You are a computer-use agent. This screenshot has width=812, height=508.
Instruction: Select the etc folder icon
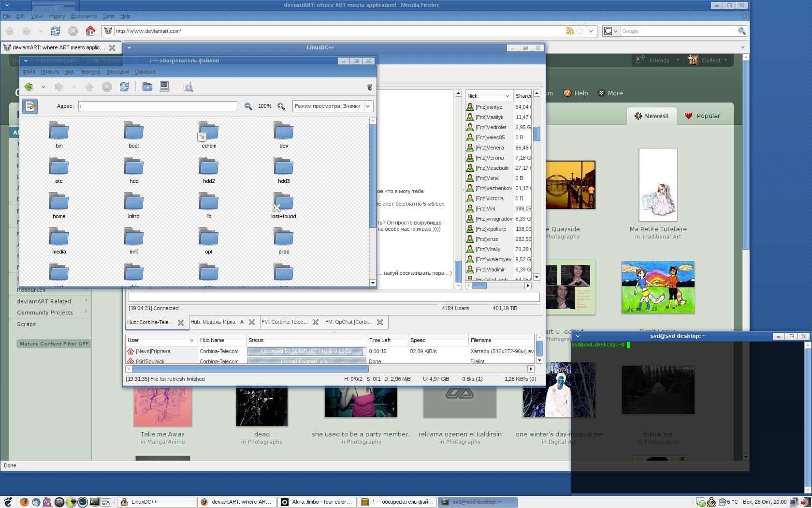click(x=59, y=166)
